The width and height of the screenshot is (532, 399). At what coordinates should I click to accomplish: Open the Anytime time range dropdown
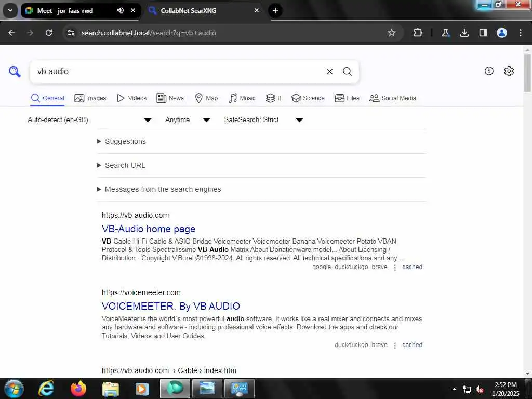(x=188, y=120)
